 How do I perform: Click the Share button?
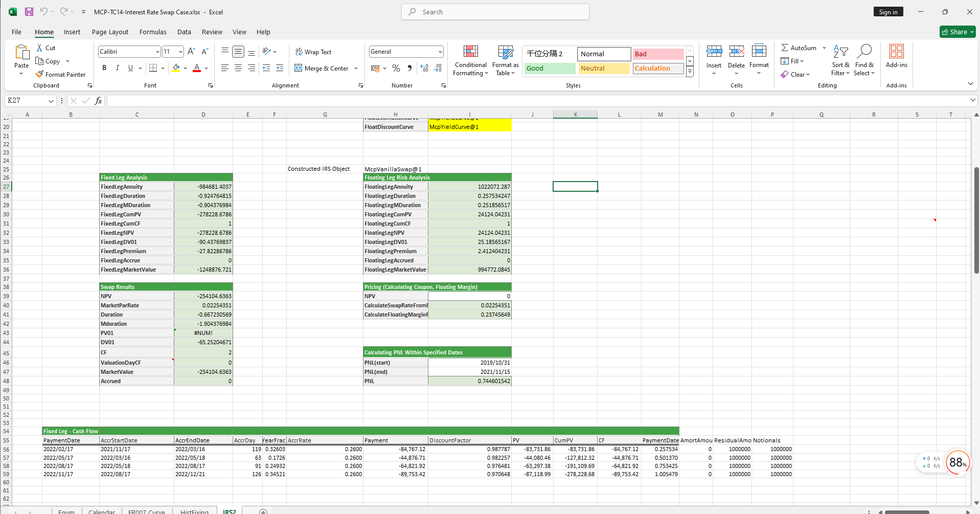(958, 32)
